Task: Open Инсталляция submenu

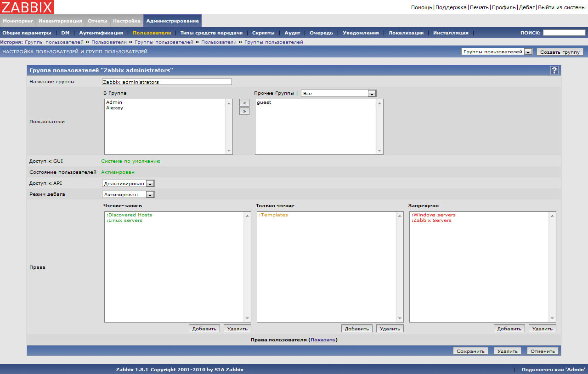Action: point(451,33)
